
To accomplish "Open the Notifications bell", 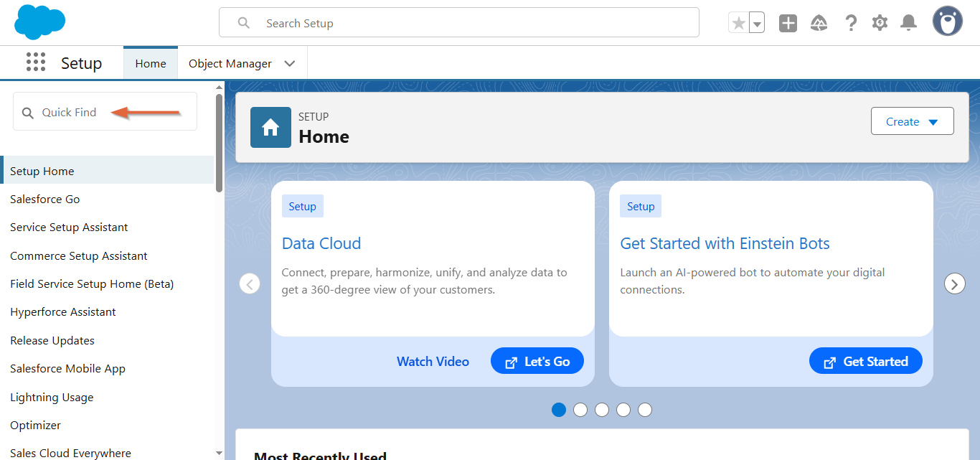I will (908, 23).
